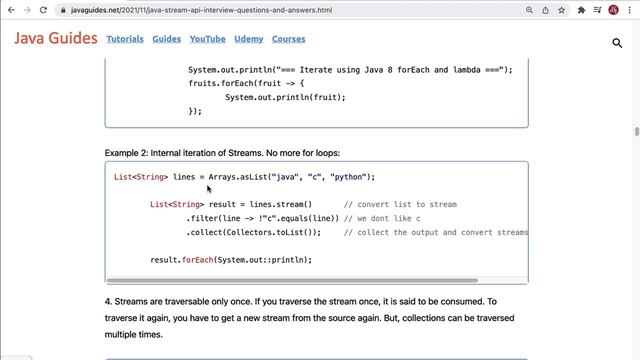The width and height of the screenshot is (640, 360).
Task: Open the YouTube menu link
Action: click(207, 39)
